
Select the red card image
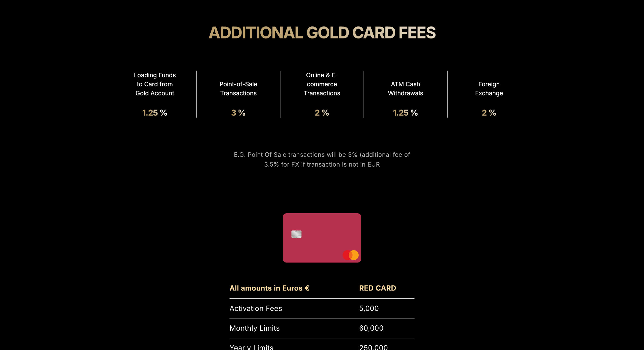click(x=322, y=238)
